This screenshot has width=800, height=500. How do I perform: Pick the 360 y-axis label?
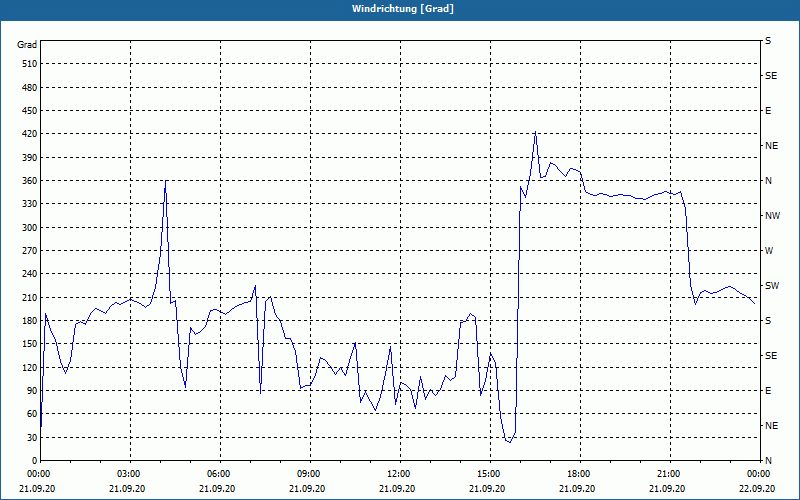pyautogui.click(x=30, y=181)
